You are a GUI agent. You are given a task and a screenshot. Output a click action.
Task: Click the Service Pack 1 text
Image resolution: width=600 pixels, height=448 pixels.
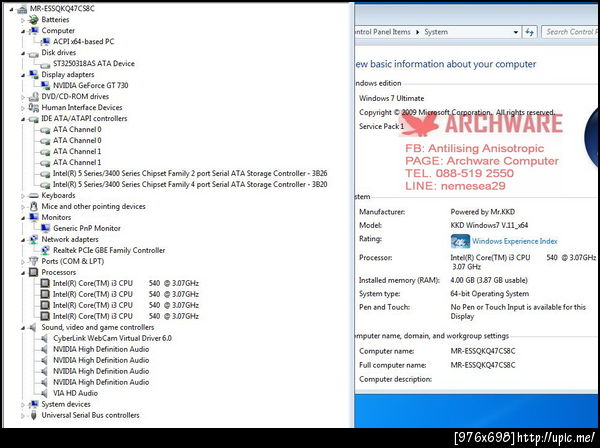coord(382,126)
